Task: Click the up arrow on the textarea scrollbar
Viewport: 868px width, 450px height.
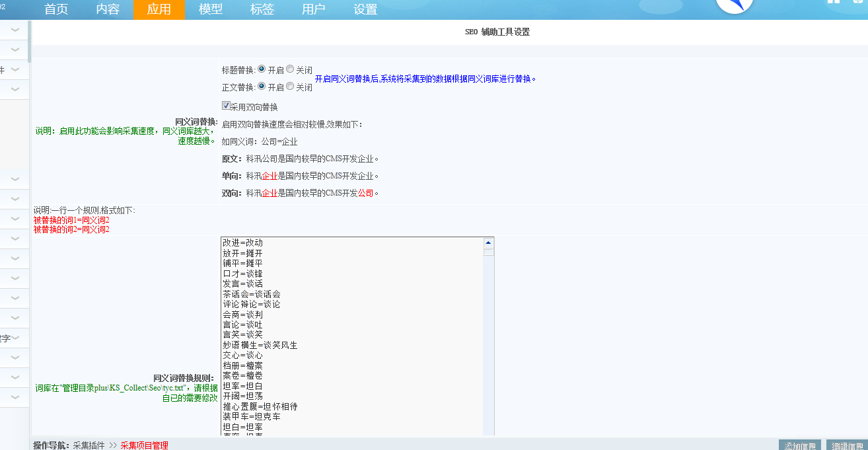Action: pos(488,242)
